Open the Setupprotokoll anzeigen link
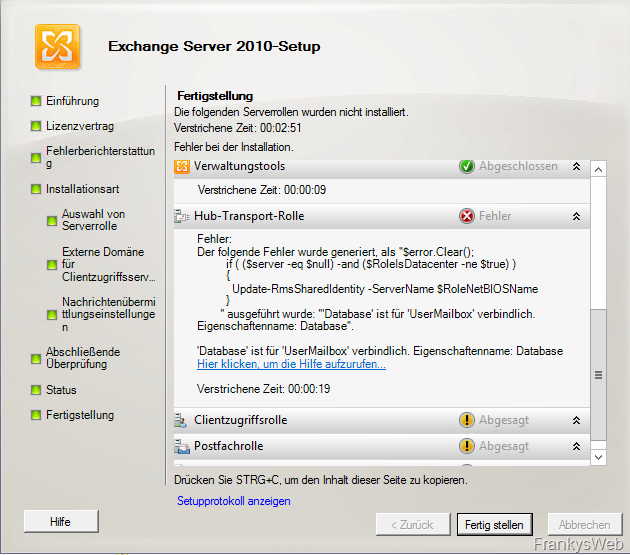 (233, 500)
